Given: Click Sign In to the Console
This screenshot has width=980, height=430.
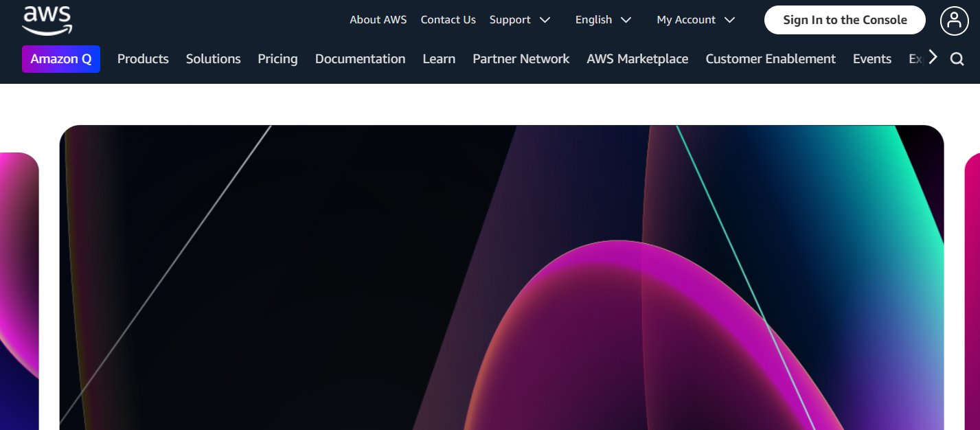Looking at the screenshot, I should (845, 20).
